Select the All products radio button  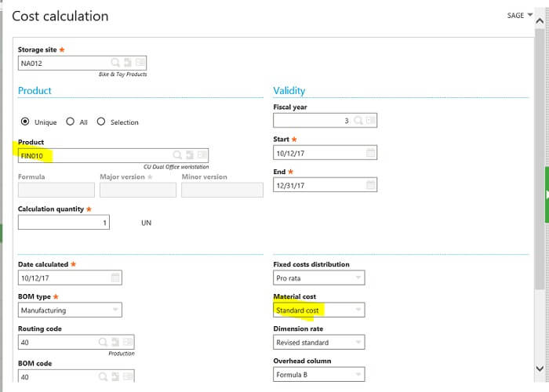[x=70, y=122]
